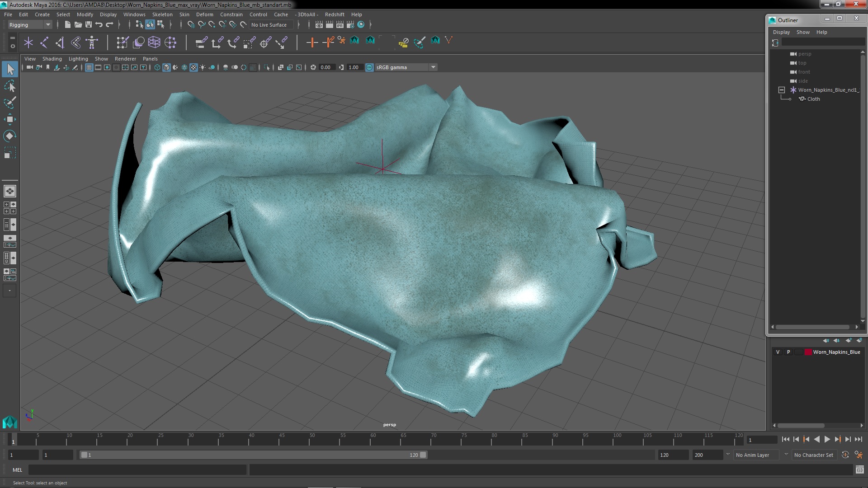This screenshot has height=488, width=868.
Task: Select the arrow Select tool in toolbox
Action: click(x=10, y=69)
